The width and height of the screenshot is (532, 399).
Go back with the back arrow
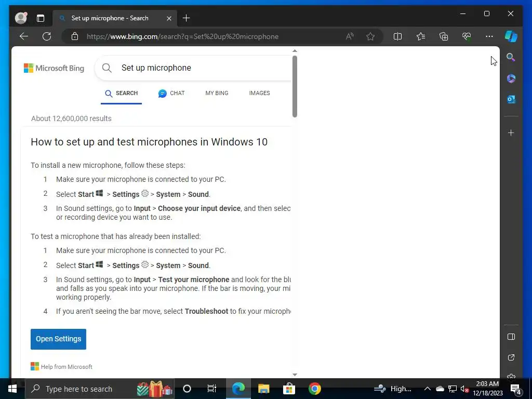(x=24, y=36)
